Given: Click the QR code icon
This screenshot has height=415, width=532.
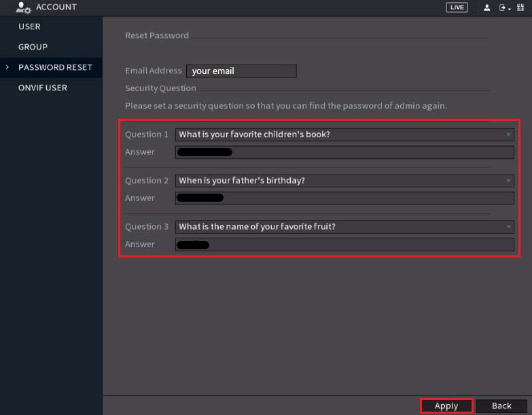Looking at the screenshot, I should [520, 7].
